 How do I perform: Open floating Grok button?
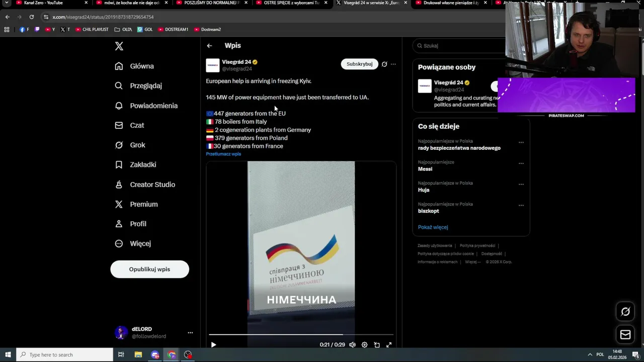[x=625, y=312]
